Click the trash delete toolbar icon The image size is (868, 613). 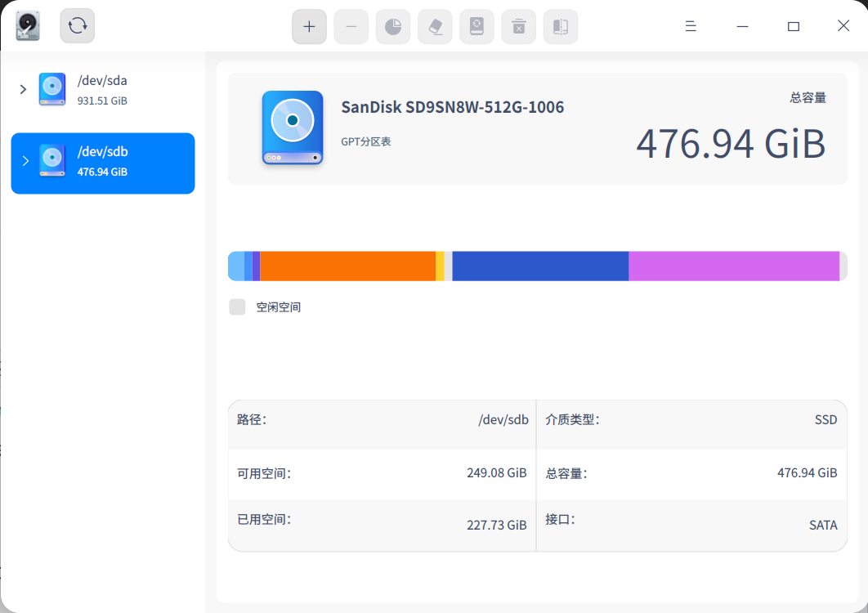click(x=518, y=26)
